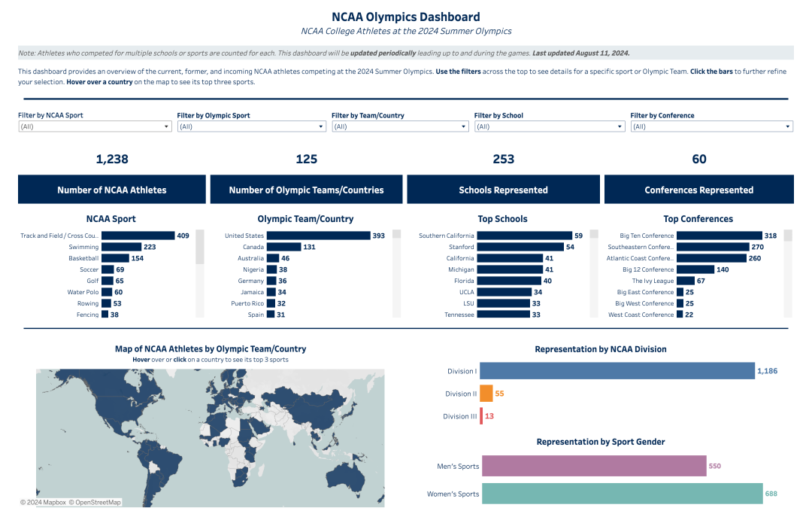This screenshot has width=812, height=517.
Task: Select the Women's Sports bar (688)
Action: click(x=623, y=494)
